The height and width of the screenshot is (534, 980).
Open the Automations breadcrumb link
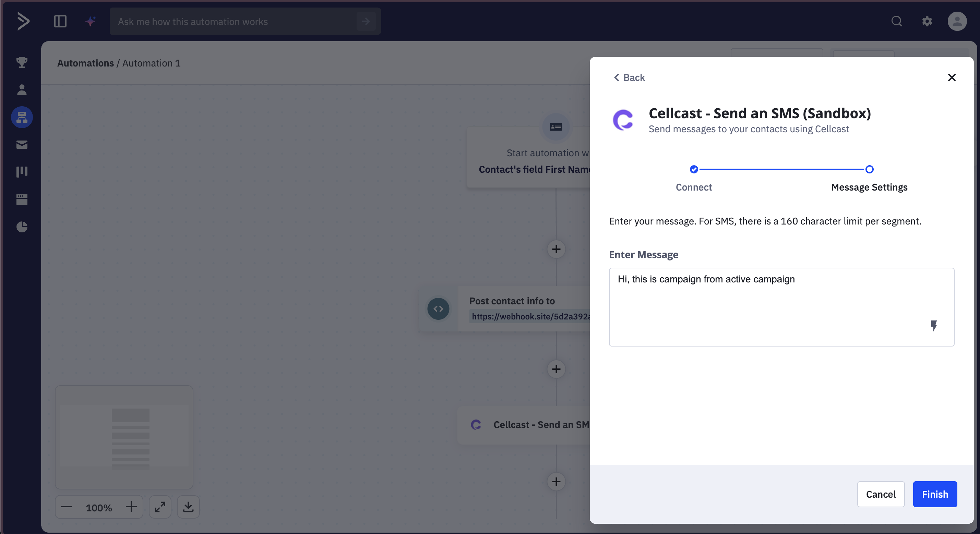[x=86, y=63]
